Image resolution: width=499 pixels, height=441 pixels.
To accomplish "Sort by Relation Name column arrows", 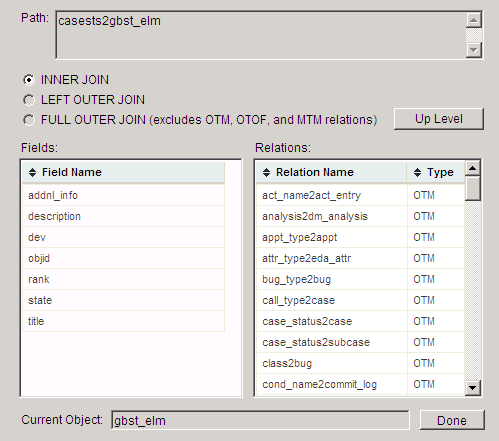I will pyautogui.click(x=266, y=172).
